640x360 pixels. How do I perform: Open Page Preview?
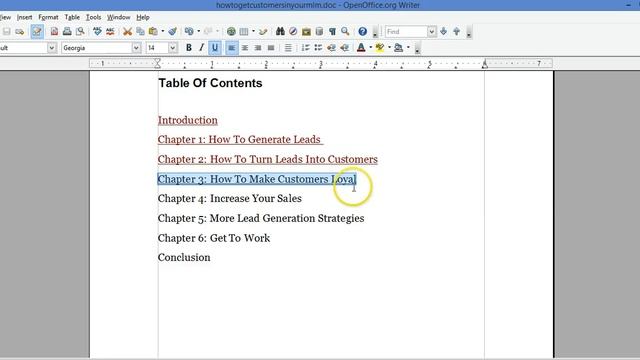[80, 31]
